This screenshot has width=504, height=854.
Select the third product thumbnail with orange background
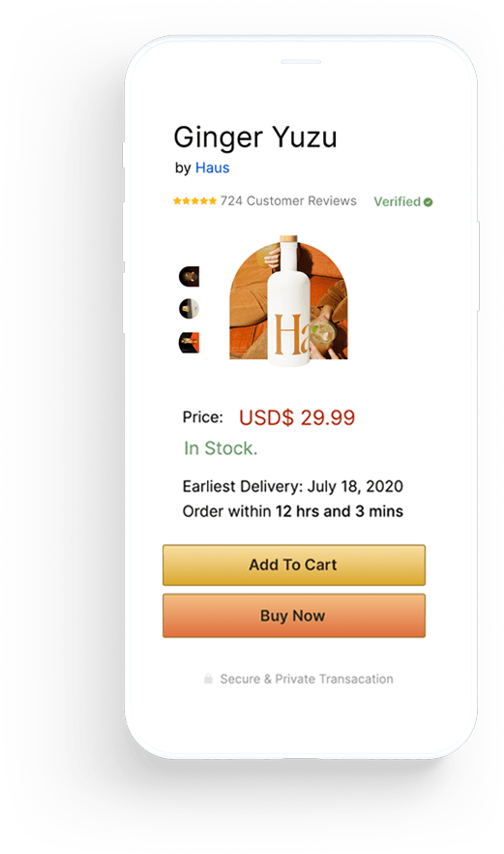[189, 343]
